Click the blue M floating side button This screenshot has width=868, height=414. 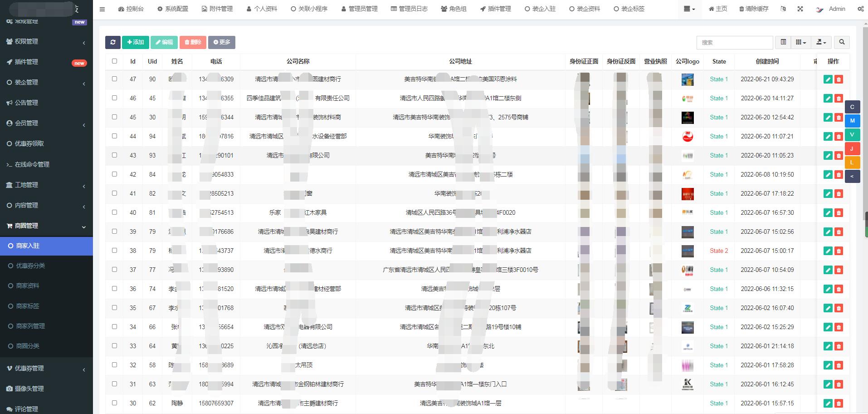852,121
